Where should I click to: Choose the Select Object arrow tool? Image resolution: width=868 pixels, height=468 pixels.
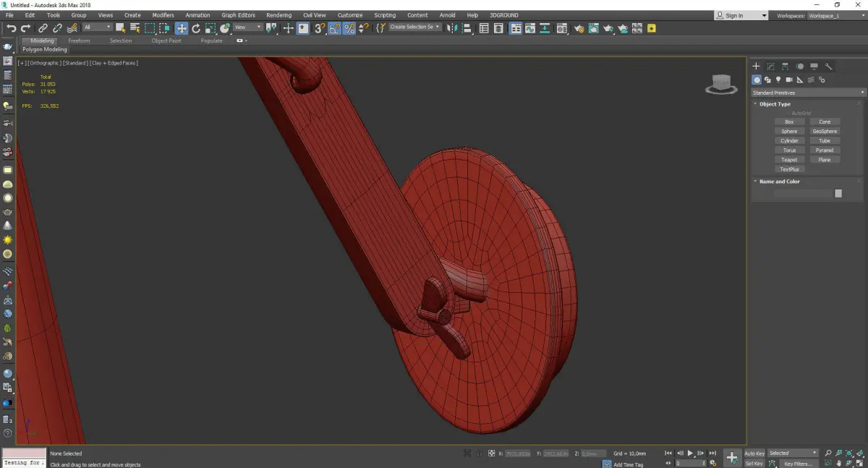tap(120, 28)
